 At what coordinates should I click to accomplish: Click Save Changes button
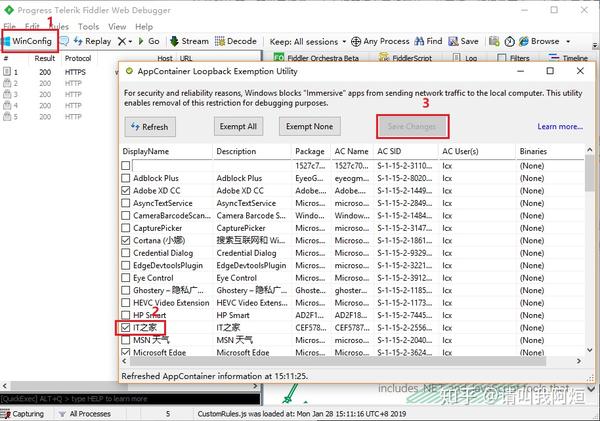[x=412, y=126]
